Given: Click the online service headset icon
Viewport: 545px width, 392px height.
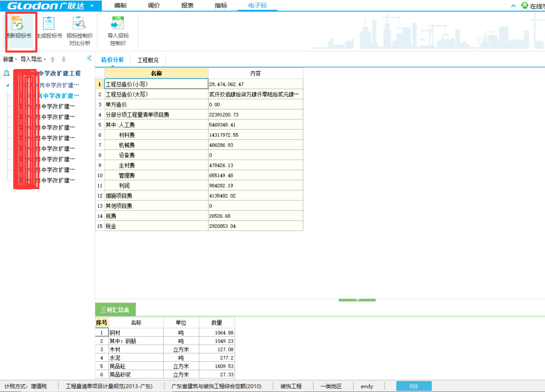Looking at the screenshot, I should coord(524,6).
